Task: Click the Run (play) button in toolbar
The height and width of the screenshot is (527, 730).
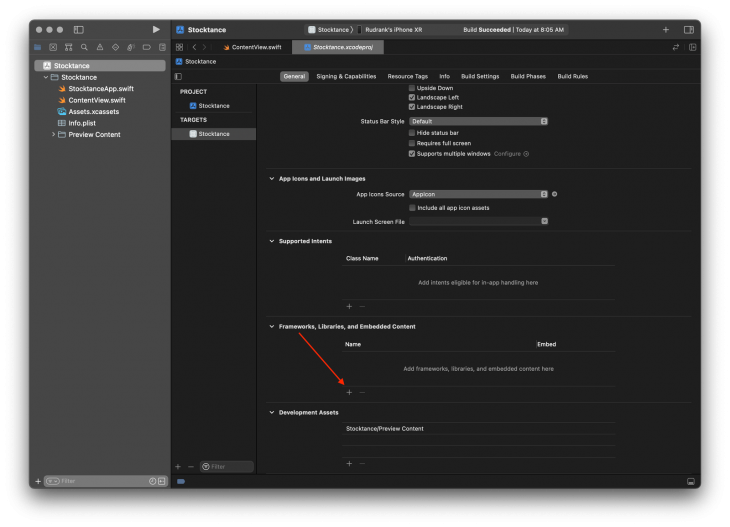Action: [x=155, y=30]
